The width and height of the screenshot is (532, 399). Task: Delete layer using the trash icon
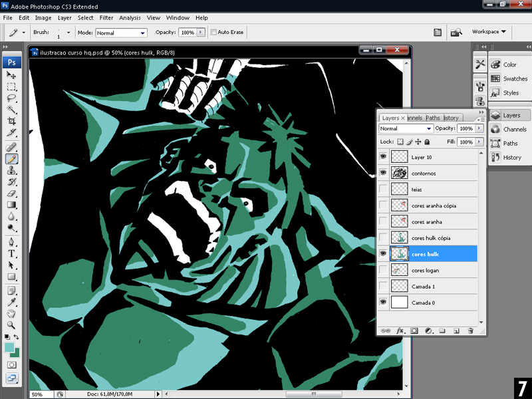tap(471, 331)
